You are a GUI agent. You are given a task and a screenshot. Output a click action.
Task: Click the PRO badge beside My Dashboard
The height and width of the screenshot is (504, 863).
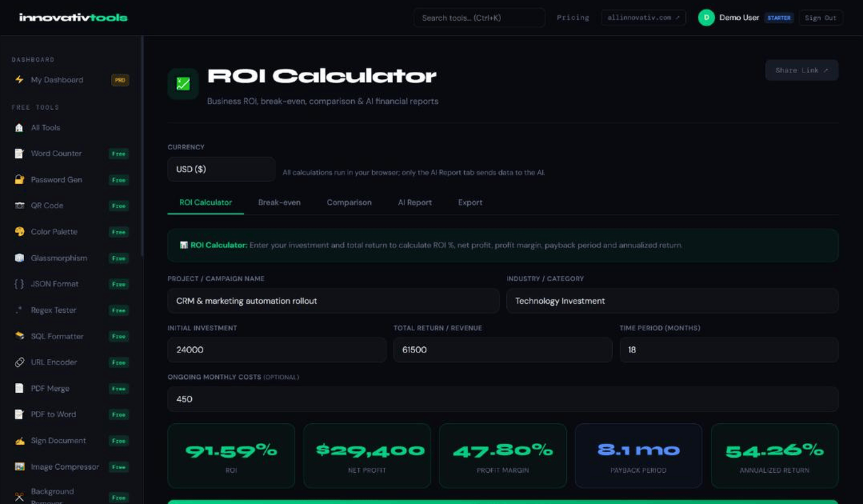(120, 80)
